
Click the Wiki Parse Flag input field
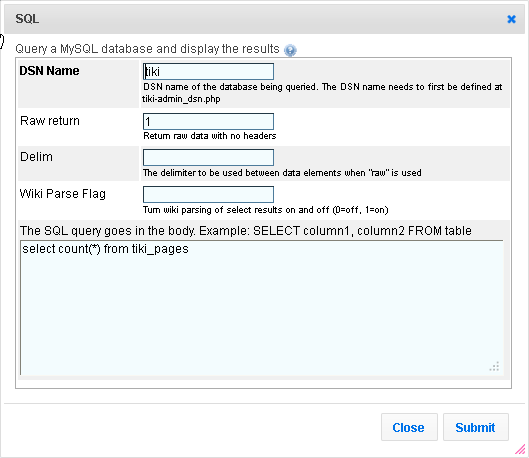(208, 195)
